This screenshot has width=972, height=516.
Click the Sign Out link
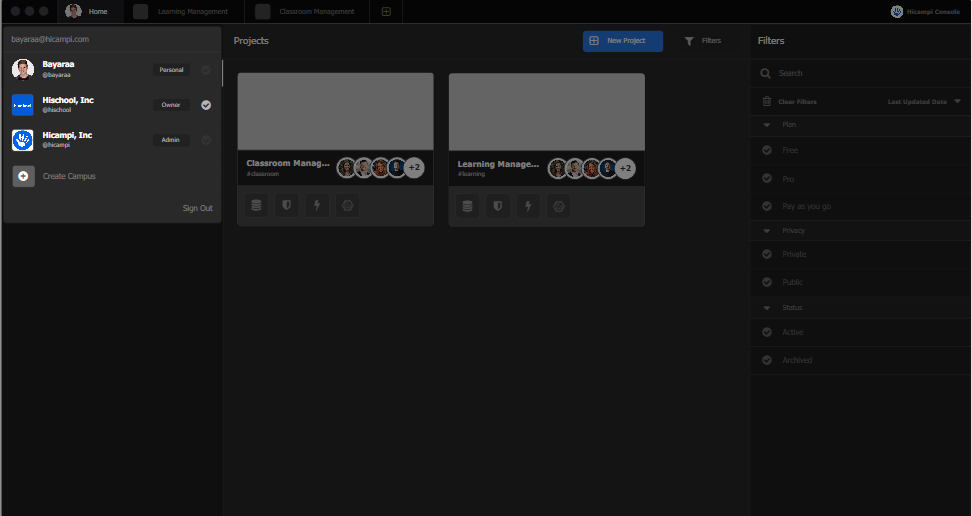(x=197, y=208)
